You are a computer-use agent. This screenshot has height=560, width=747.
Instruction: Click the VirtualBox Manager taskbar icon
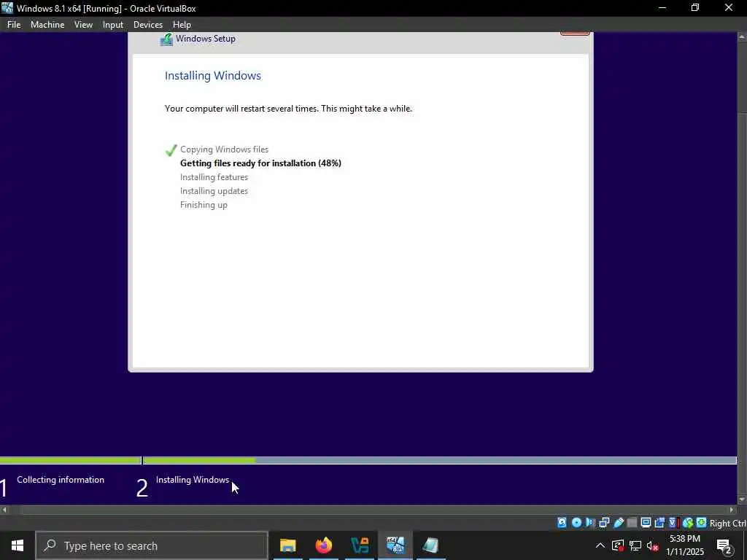pyautogui.click(x=360, y=545)
